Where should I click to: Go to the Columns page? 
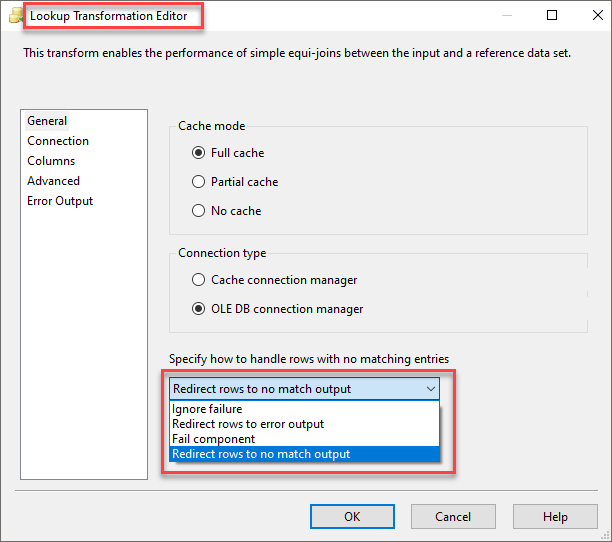pyautogui.click(x=51, y=161)
